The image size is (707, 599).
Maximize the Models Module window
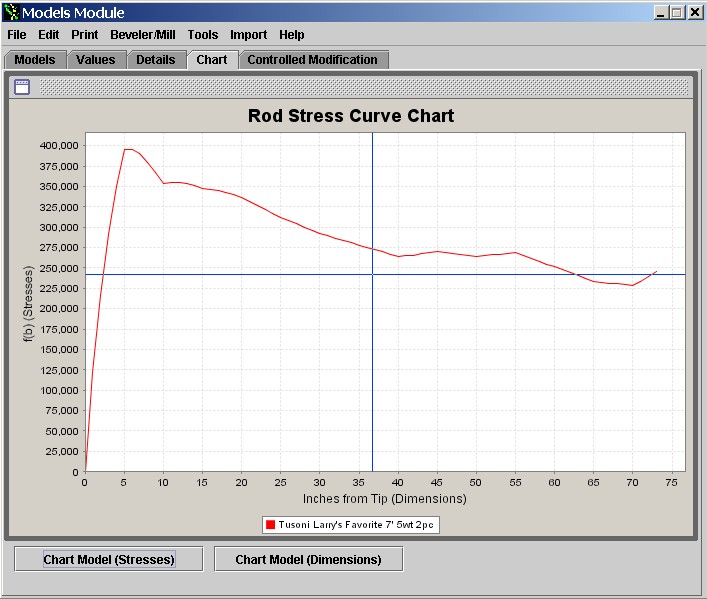[x=677, y=12]
